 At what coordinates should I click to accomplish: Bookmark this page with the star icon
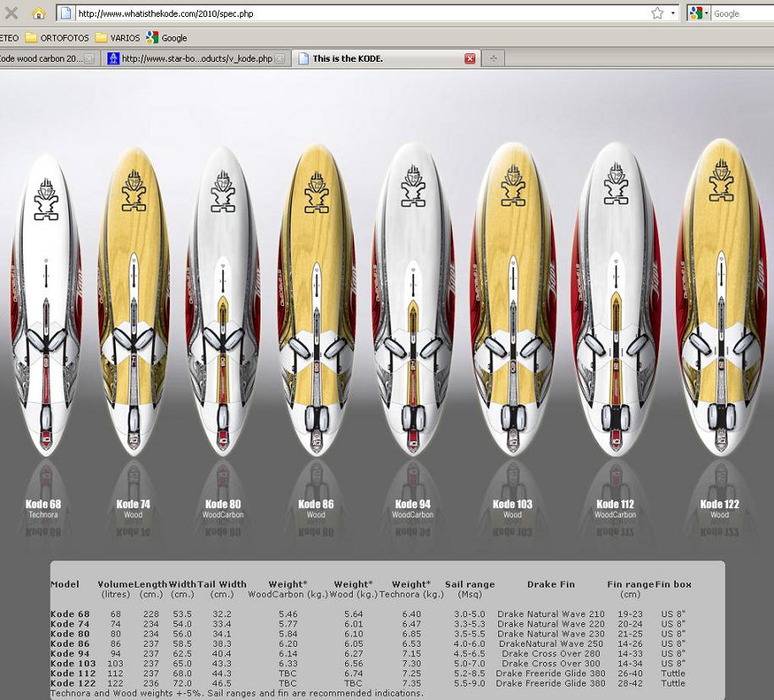coord(657,14)
